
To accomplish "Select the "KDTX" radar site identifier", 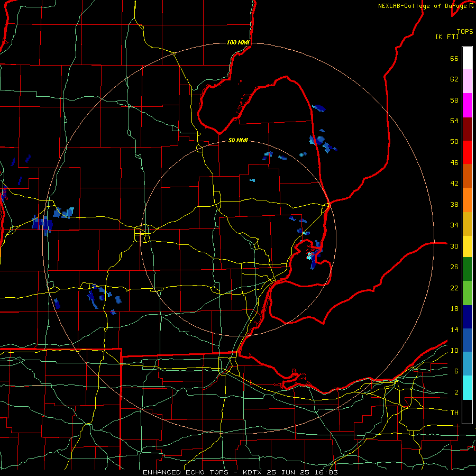I will (x=253, y=472).
